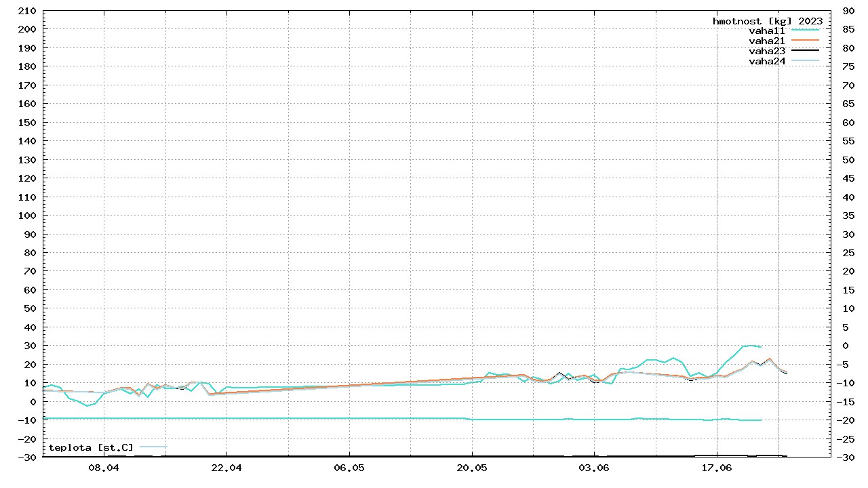Click the 'teplota [st.C]' legend label
This screenshot has width=868, height=488.
tap(91, 447)
